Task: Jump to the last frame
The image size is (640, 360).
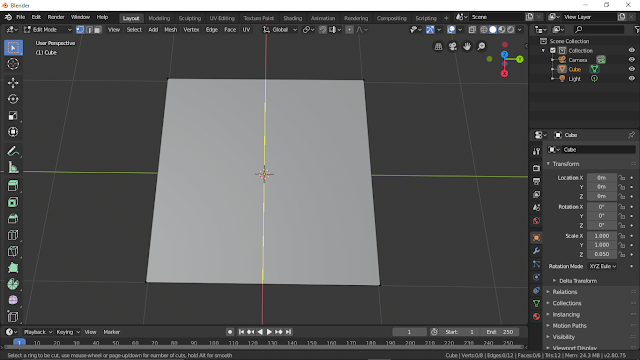Action: click(289, 332)
